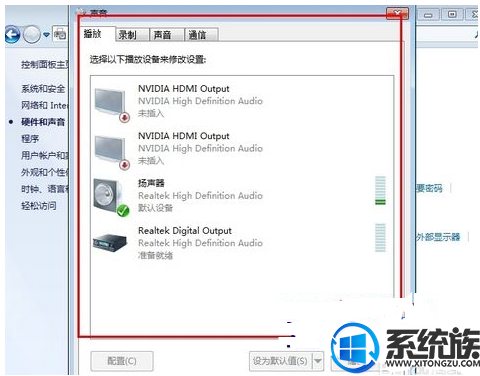Image resolution: width=480 pixels, height=376 pixels.
Task: Click the Control Panel address bar icon
Action: (x=60, y=34)
